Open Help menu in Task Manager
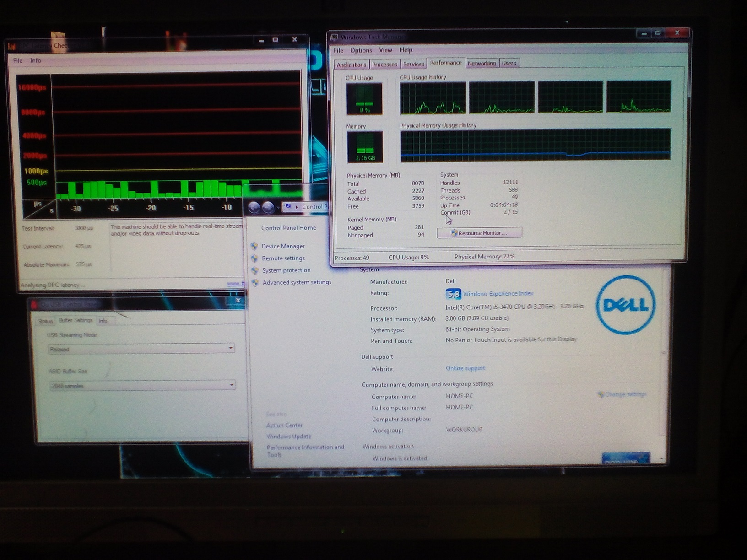 point(406,50)
